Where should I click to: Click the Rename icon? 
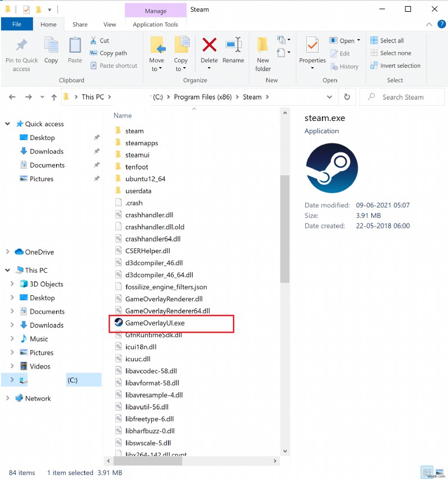coord(234,45)
